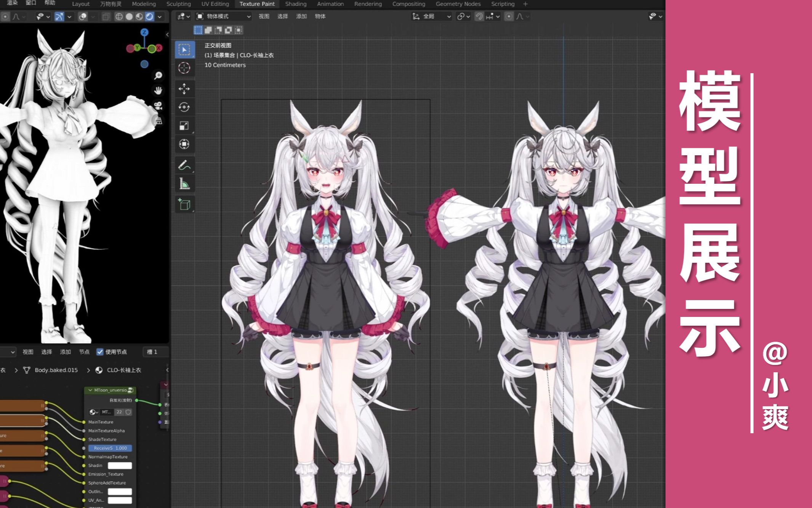This screenshot has width=812, height=508.
Task: Adjust the ReceiveS 1.000 slider
Action: (110, 448)
